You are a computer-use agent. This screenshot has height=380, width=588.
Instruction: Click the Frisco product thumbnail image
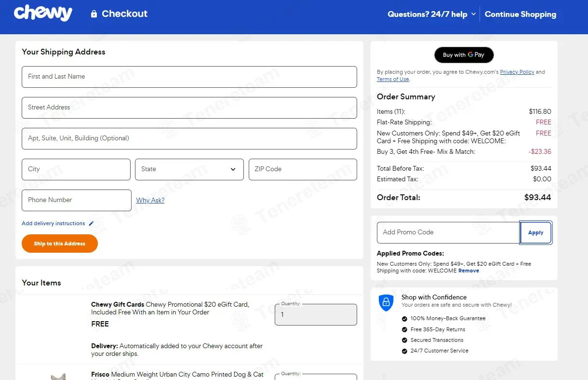click(58, 376)
